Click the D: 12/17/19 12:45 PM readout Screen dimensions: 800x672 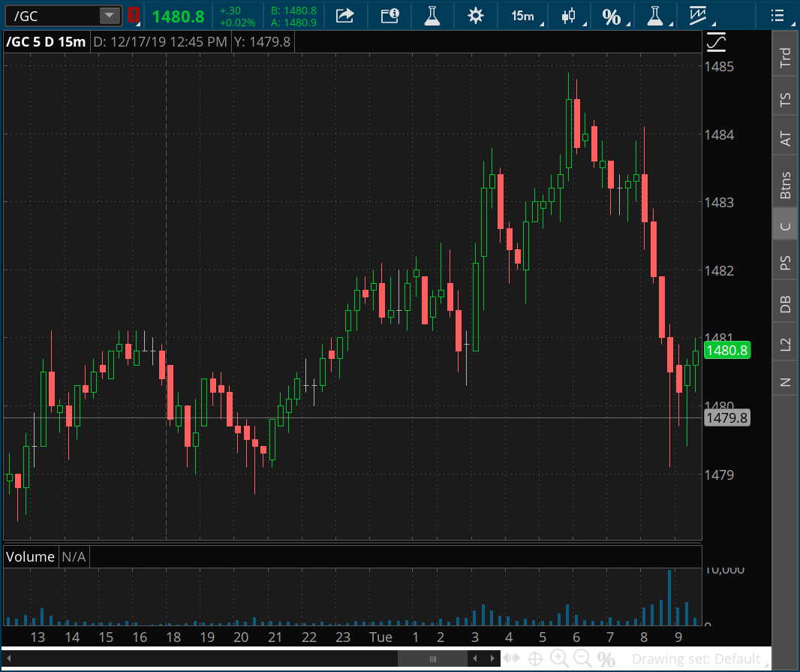pyautogui.click(x=160, y=41)
